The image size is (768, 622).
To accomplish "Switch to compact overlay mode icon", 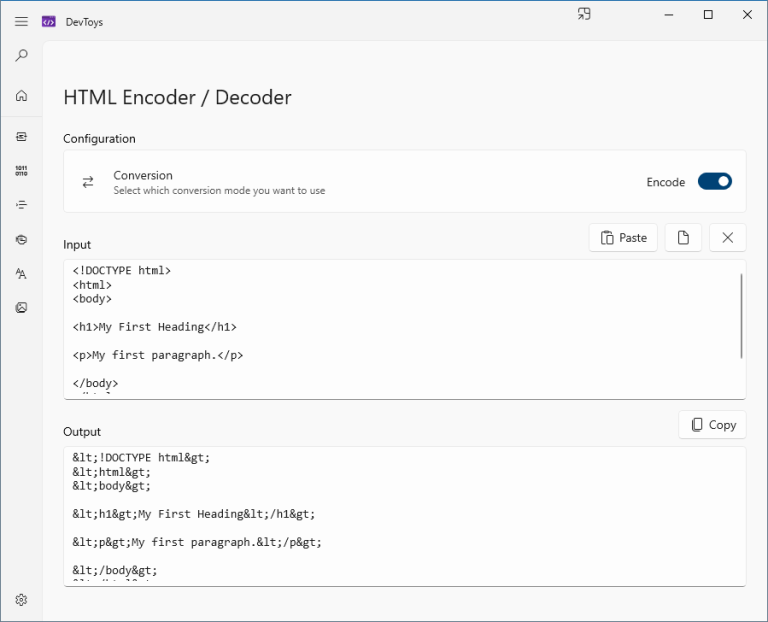I will tap(584, 14).
